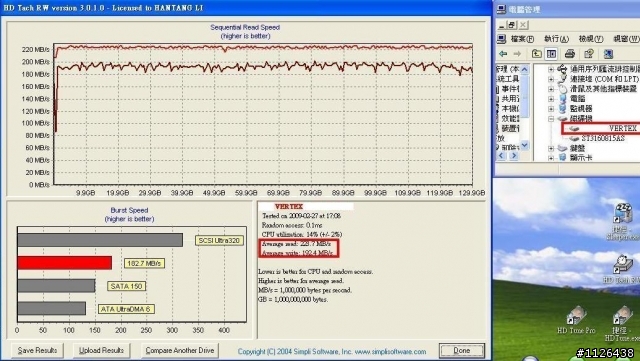Select the VERTEX disk drive entry
The height and width of the screenshot is (361, 640).
[623, 128]
